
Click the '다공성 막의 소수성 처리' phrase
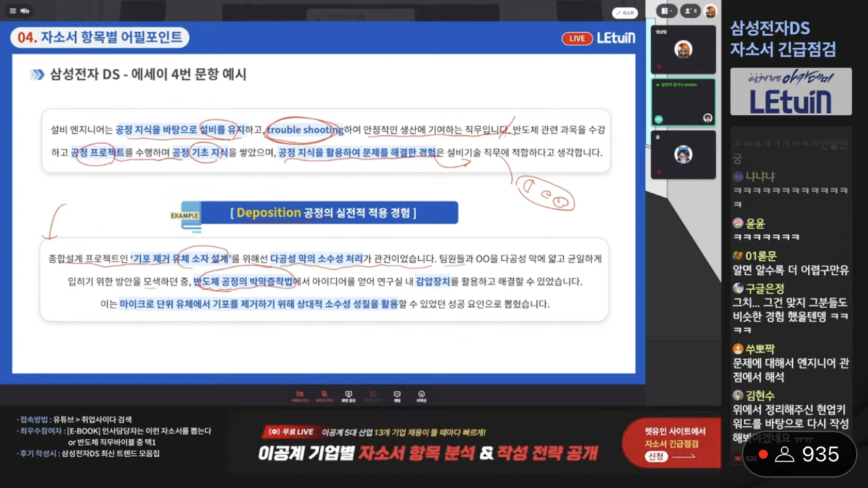(x=316, y=258)
